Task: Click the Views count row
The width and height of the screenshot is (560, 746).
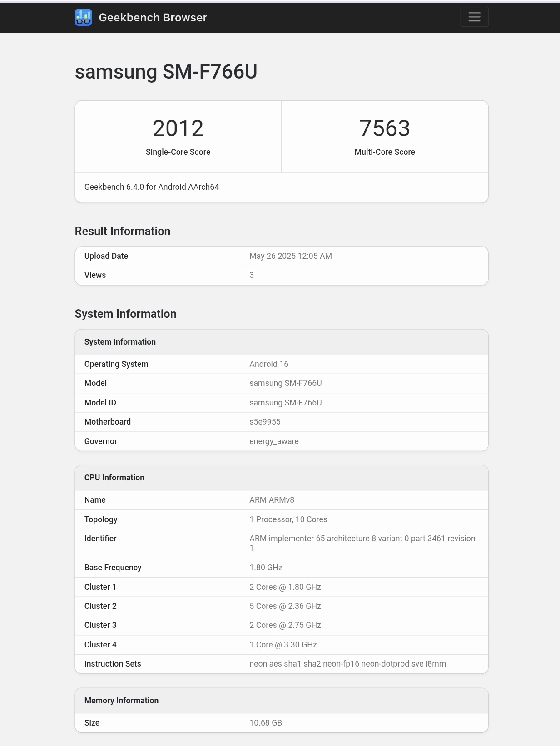Action: [282, 275]
